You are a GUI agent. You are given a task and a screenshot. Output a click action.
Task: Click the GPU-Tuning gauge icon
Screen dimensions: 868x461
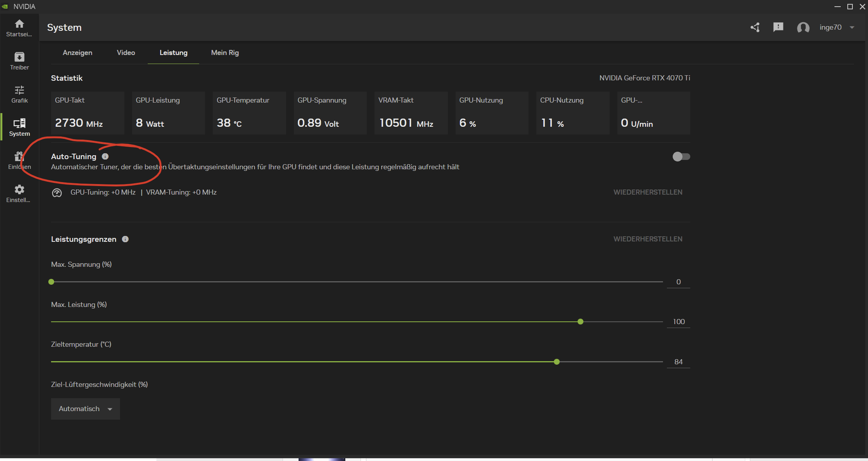click(57, 193)
